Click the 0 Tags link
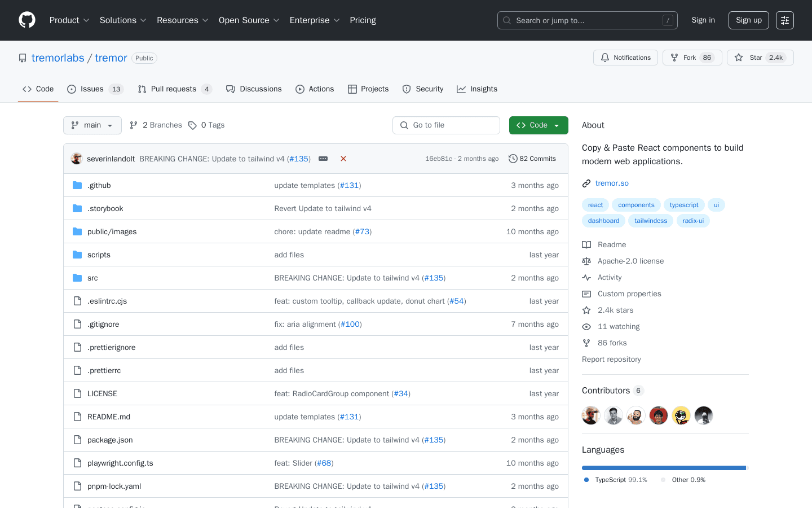Viewport: 812px width, 508px height. [x=207, y=125]
